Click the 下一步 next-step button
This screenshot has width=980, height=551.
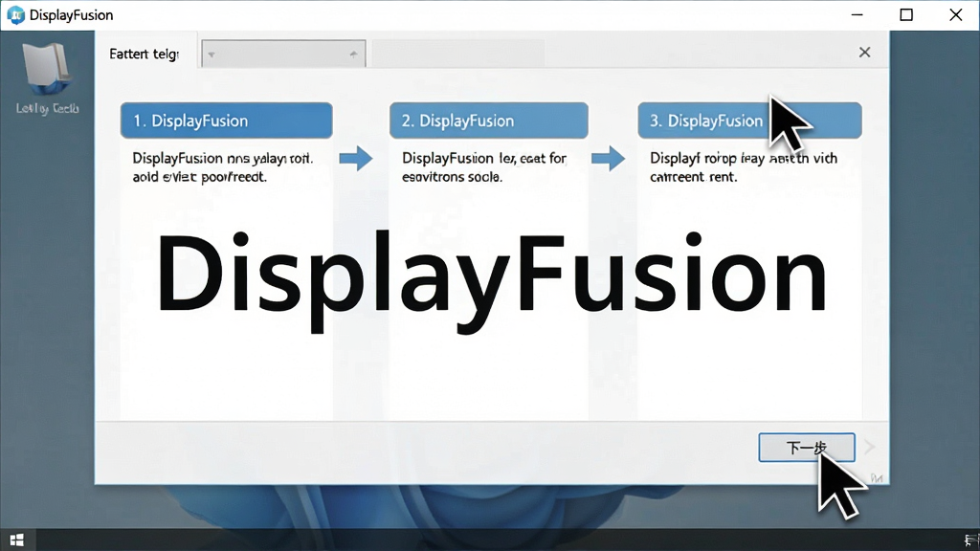click(x=806, y=448)
